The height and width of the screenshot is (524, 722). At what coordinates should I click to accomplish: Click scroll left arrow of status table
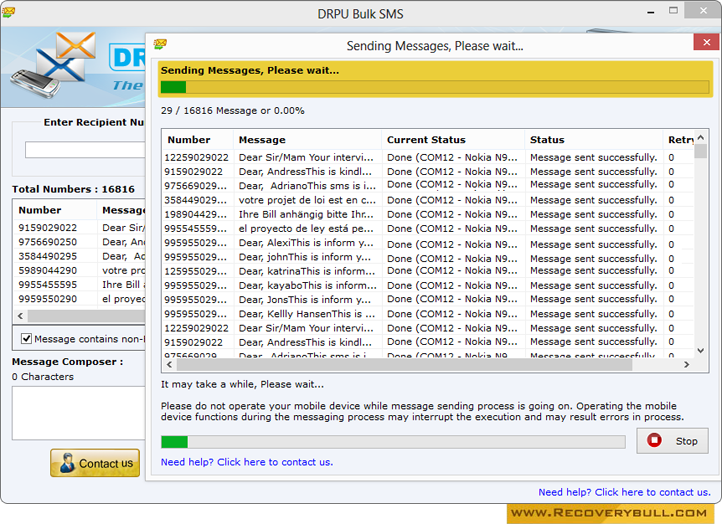169,365
